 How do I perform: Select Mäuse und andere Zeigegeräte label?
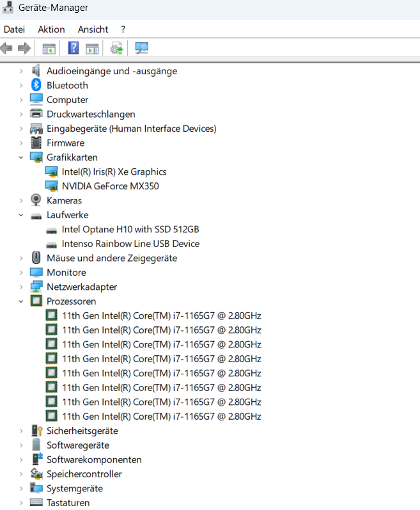112,258
